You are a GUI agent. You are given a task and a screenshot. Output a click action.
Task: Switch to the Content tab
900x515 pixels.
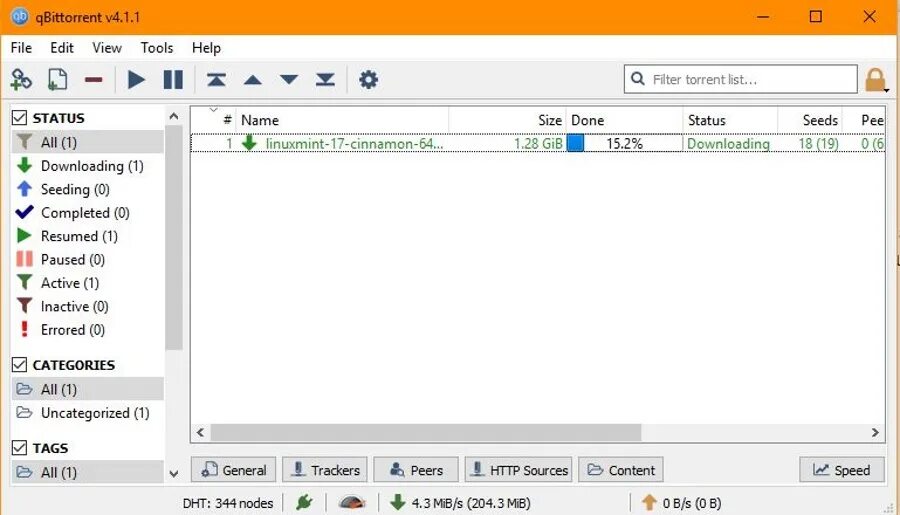click(621, 470)
